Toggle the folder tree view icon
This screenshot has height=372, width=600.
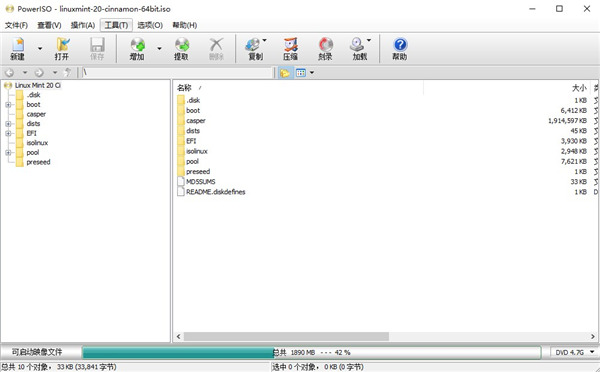click(x=285, y=73)
